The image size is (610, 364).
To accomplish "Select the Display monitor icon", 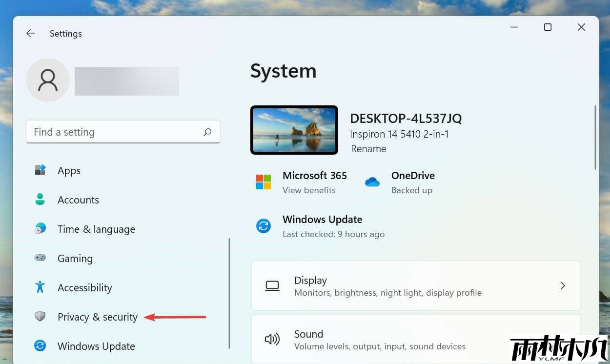I will pos(272,285).
